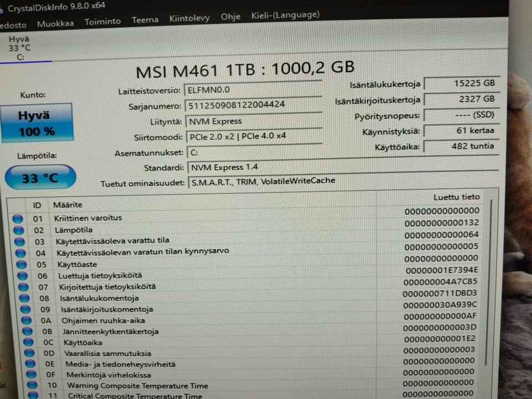Screen dimensions: 532x399
Task: Click status icon for Isäntäkirjoituskomentoja
Action: point(25,309)
